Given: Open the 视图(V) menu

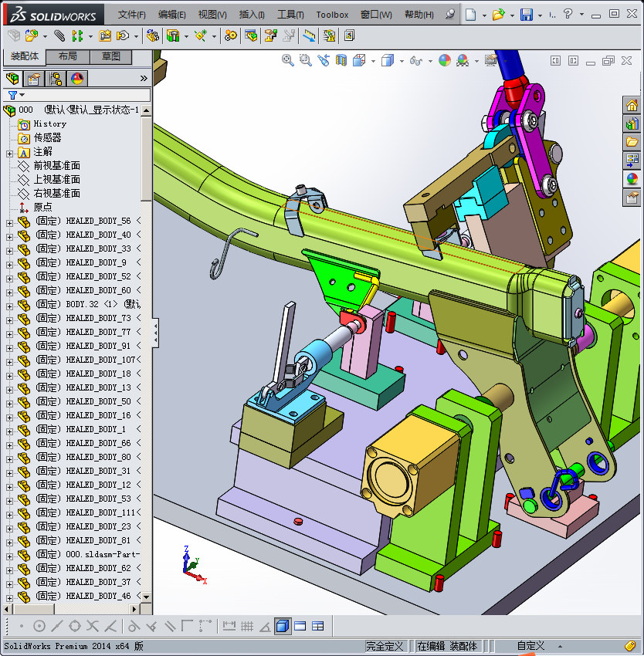Looking at the screenshot, I should [212, 15].
